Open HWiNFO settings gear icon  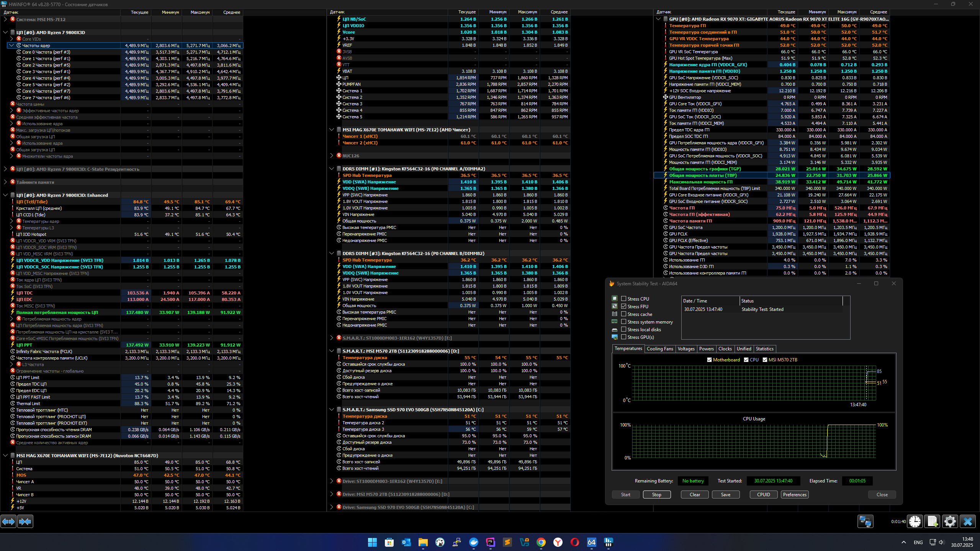tap(950, 521)
